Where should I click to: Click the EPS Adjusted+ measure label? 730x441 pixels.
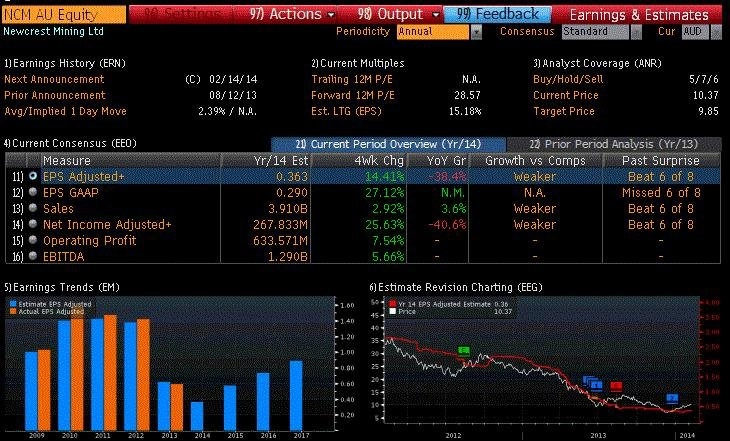(x=84, y=176)
